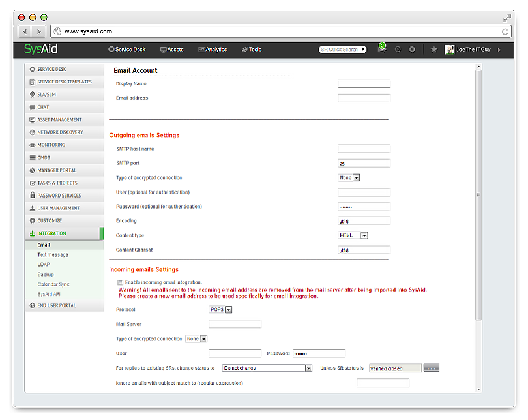Click the browser address bar
528x420 pixels.
280,31
